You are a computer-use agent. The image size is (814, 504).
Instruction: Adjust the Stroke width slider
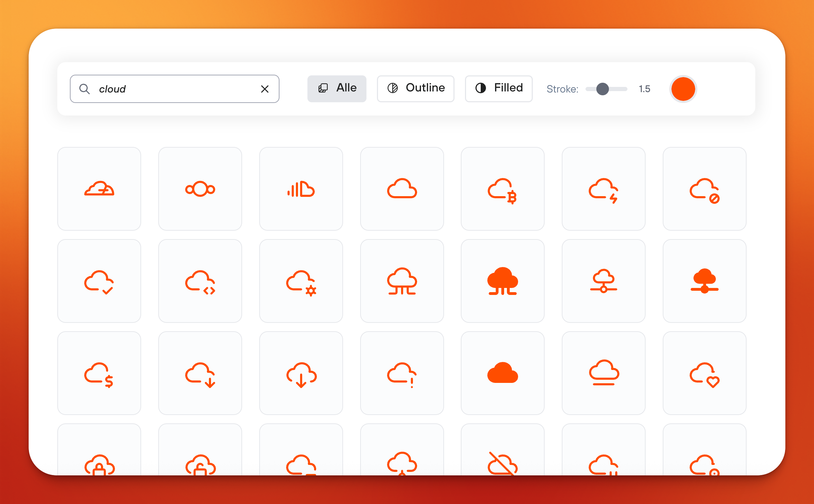[603, 89]
